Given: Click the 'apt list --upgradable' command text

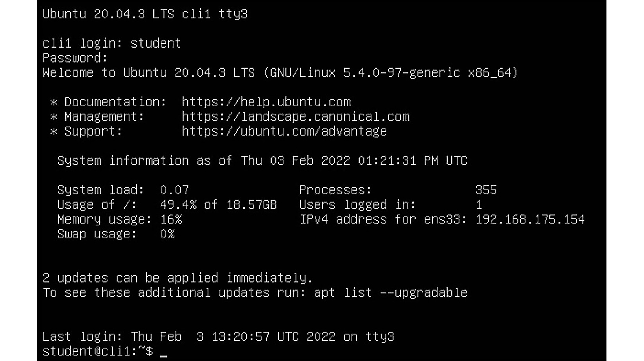Looking at the screenshot, I should [390, 293].
